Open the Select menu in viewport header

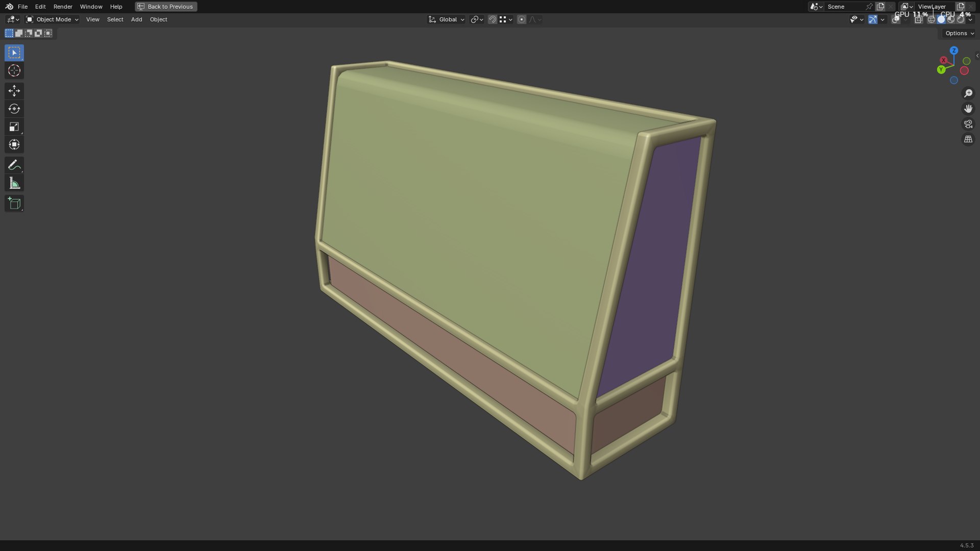tap(115, 19)
